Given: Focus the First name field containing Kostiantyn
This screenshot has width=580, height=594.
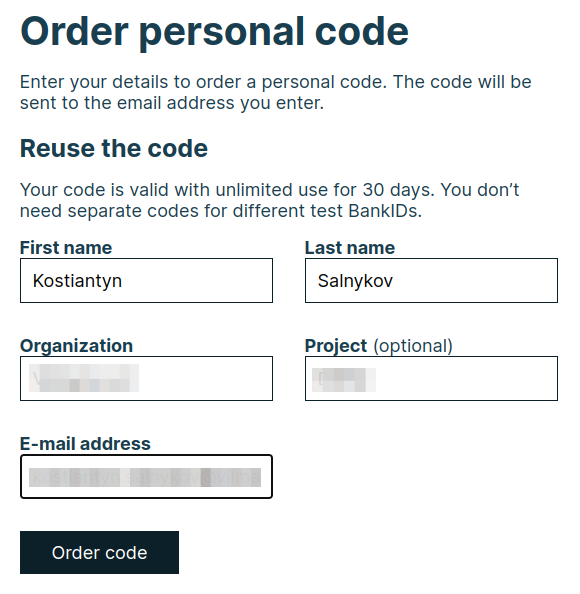Looking at the screenshot, I should pos(146,280).
